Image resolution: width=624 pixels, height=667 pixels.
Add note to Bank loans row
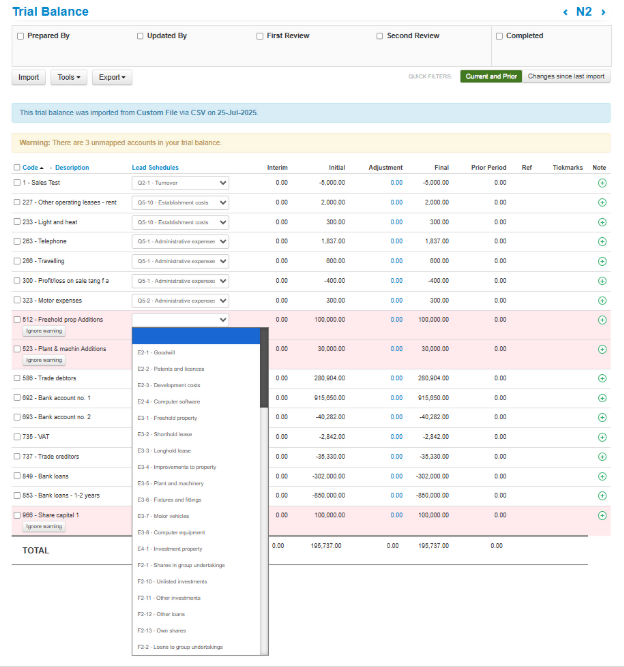click(602, 476)
